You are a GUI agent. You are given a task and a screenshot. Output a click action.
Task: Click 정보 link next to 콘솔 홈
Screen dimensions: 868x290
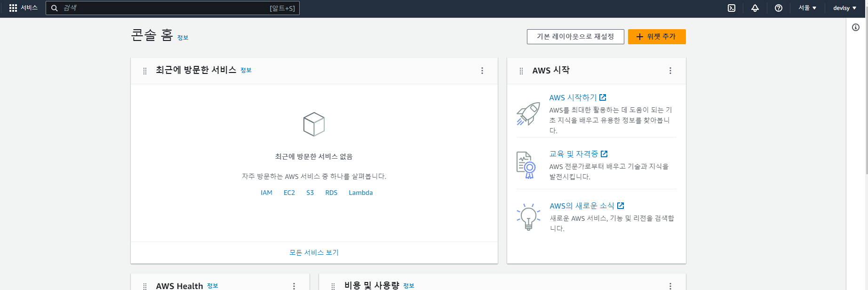tap(183, 38)
